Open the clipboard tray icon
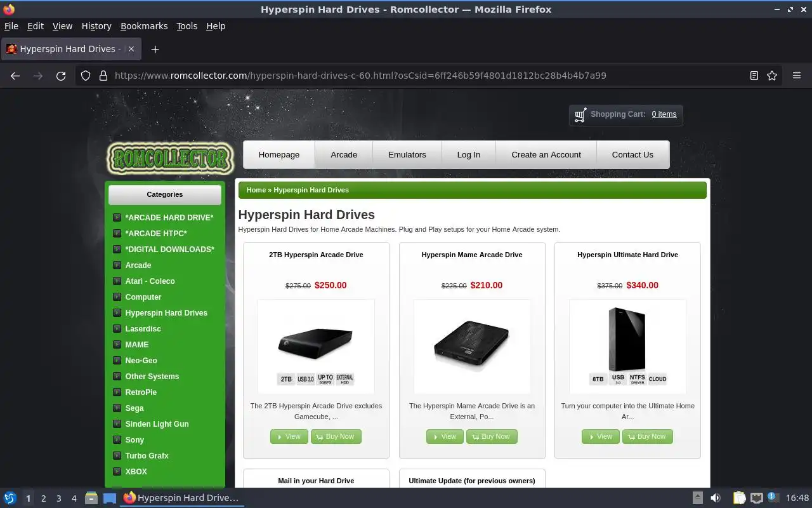Screen dimensions: 812x508 [739, 498]
